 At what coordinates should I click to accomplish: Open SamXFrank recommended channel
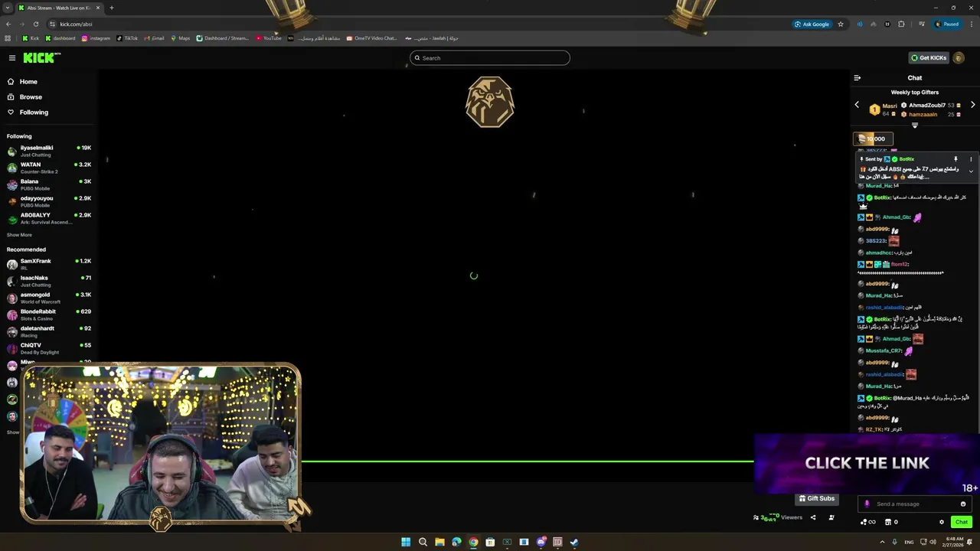tap(49, 264)
